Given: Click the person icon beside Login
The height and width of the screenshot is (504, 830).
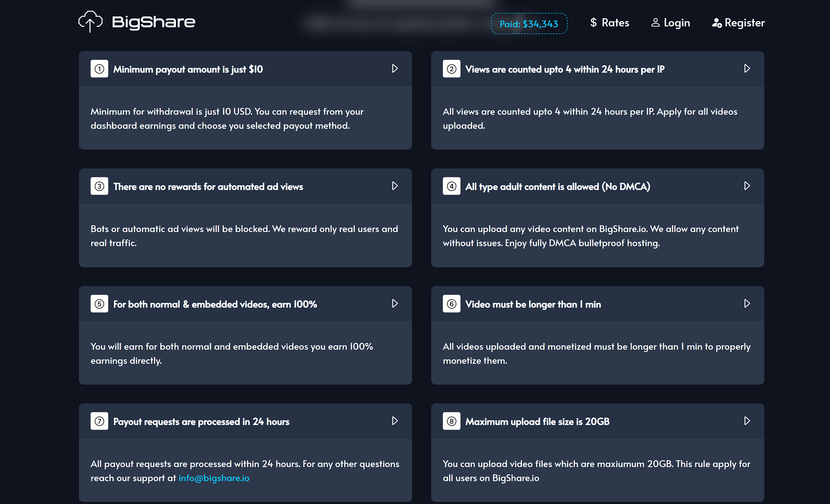Looking at the screenshot, I should click(655, 22).
